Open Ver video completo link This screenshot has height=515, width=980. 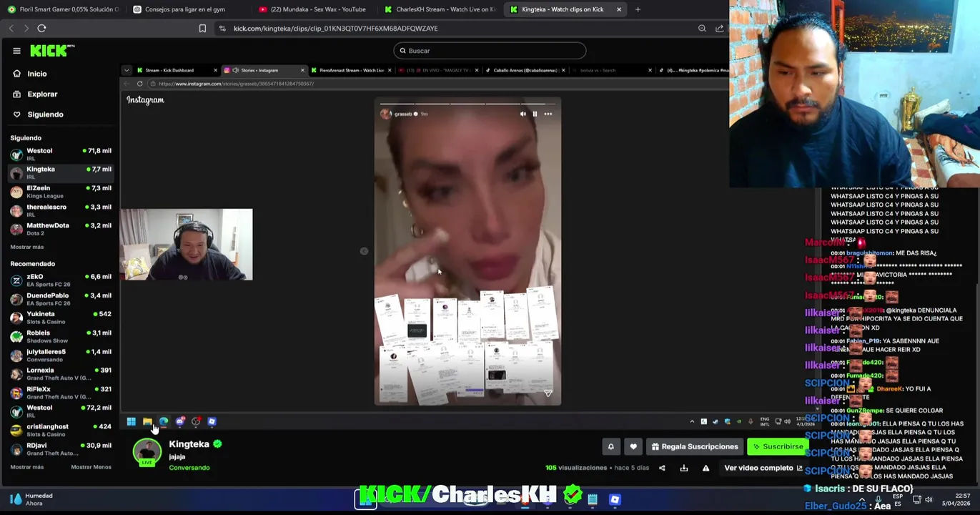point(763,469)
